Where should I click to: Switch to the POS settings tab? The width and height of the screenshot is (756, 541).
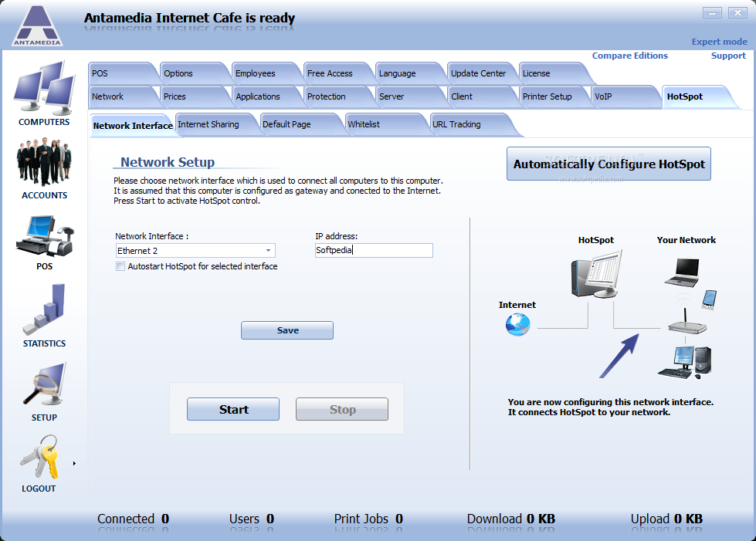click(x=120, y=73)
